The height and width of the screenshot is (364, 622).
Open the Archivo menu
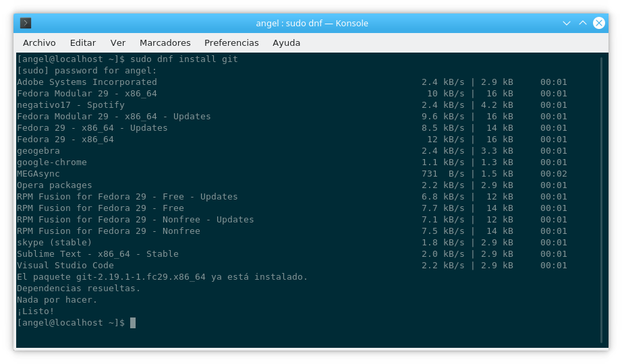tap(39, 43)
